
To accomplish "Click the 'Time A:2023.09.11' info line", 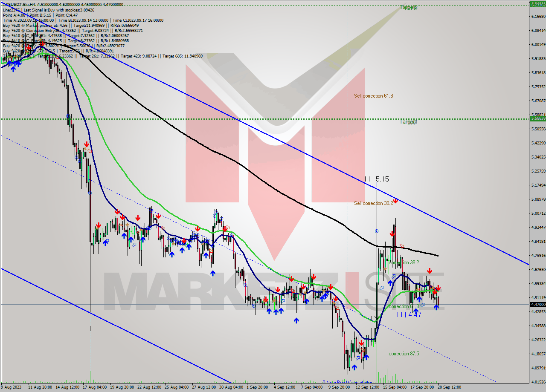I will [x=82, y=20].
